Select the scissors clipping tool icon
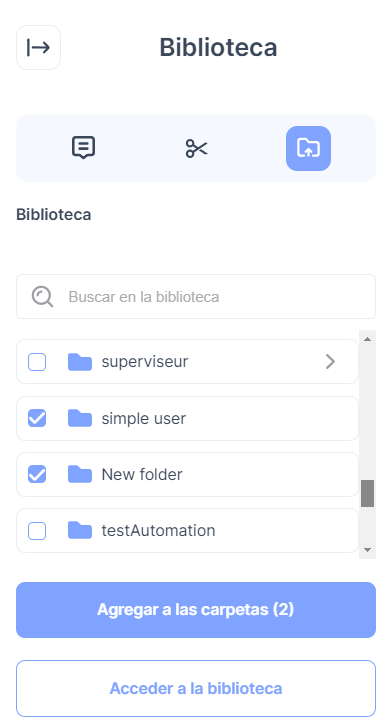The height and width of the screenshot is (727, 385). pyautogui.click(x=196, y=148)
